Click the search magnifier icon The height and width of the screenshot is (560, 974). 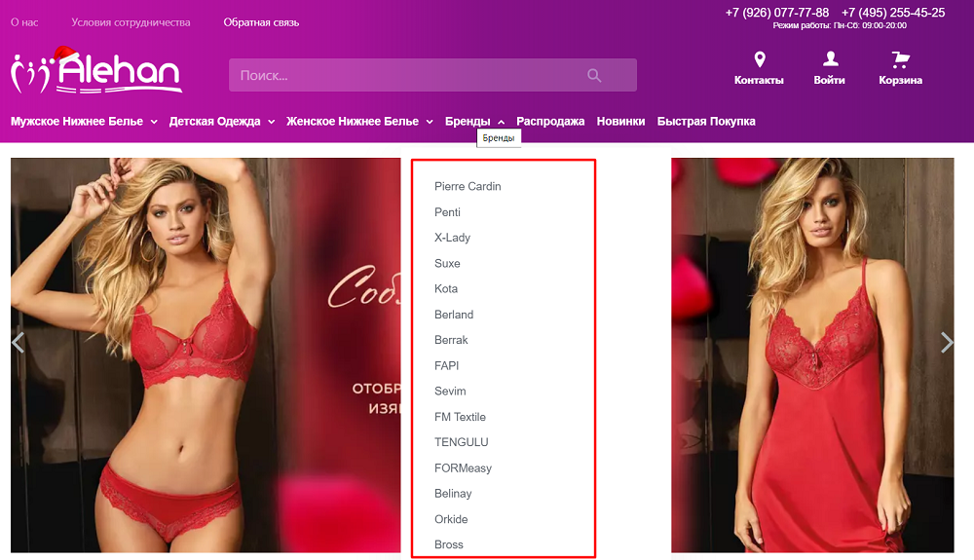tap(594, 75)
